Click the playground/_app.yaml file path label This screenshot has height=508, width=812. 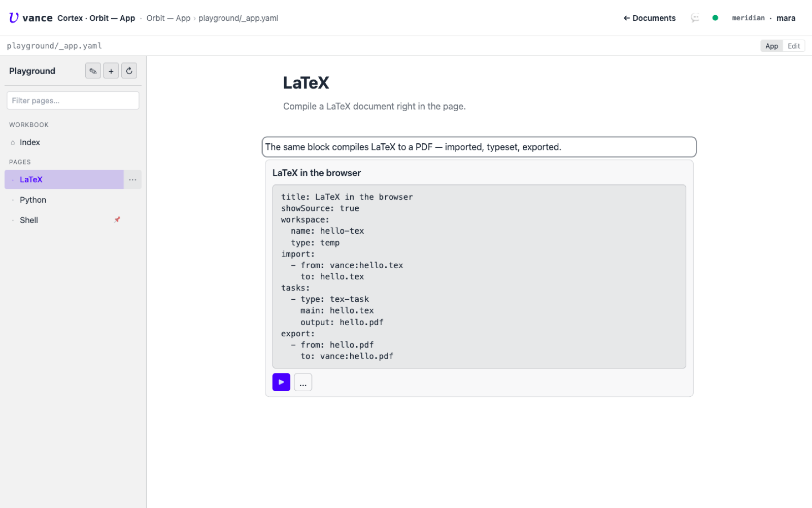point(54,46)
